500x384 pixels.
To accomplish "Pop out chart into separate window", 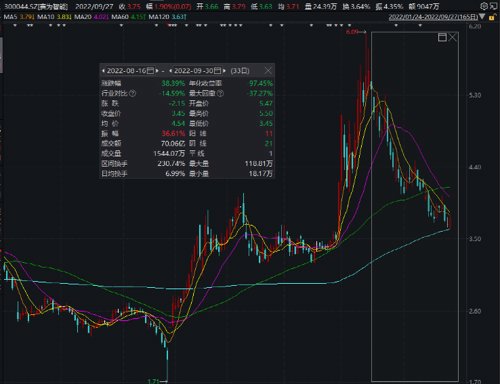I will (493, 6).
